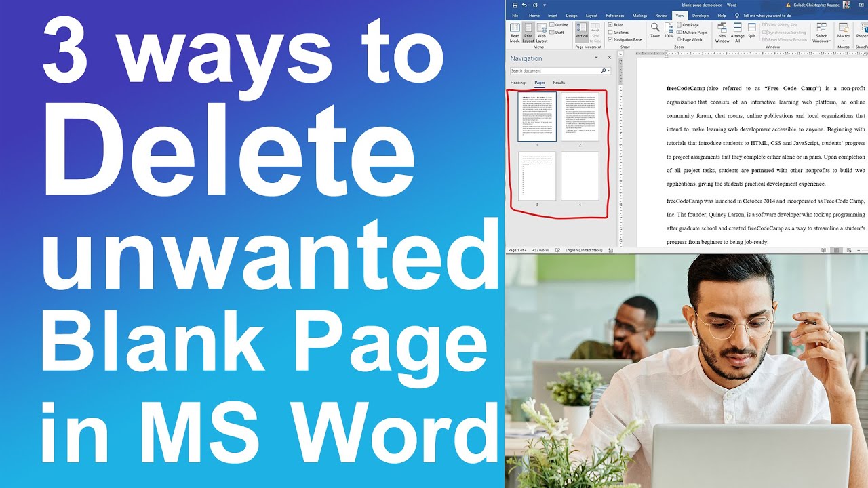Switch to Headings tab in Navigation
Viewport: 868px width, 488px height.
[x=518, y=83]
